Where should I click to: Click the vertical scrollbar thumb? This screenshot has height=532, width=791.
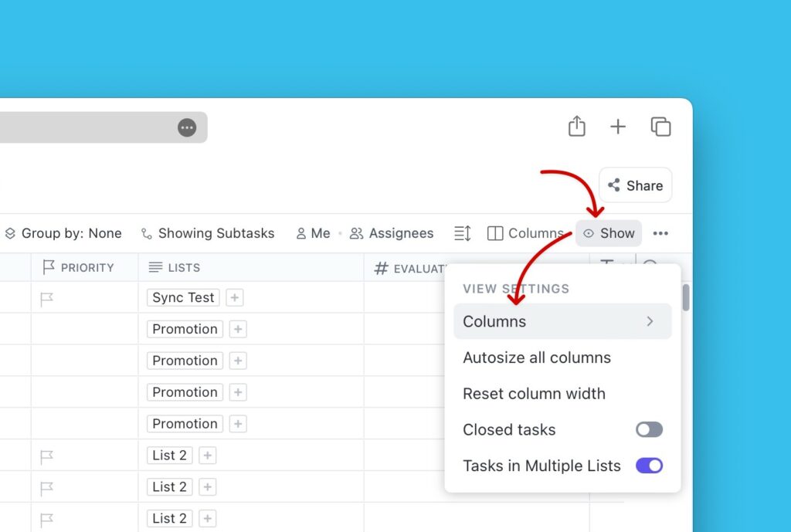(x=686, y=297)
